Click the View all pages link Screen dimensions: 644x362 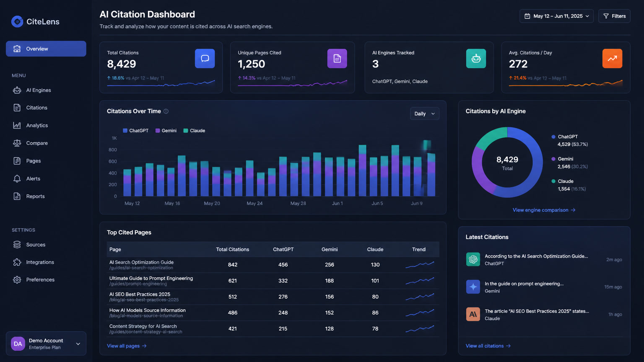pyautogui.click(x=127, y=346)
